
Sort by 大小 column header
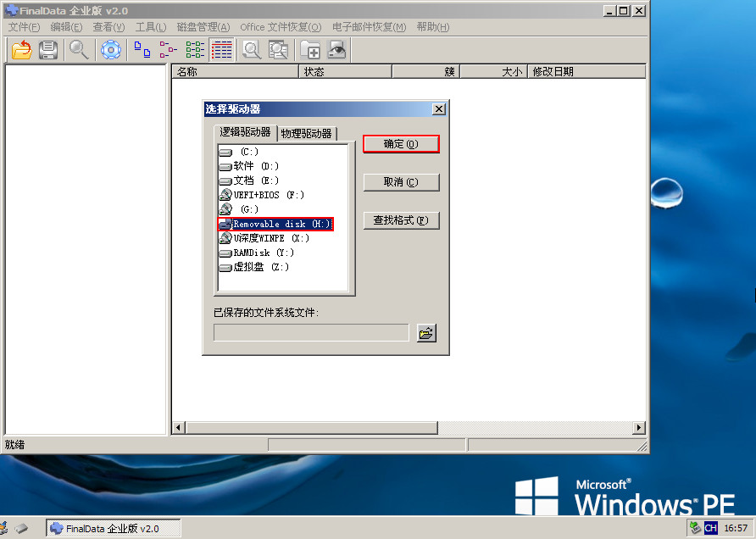tap(494, 72)
